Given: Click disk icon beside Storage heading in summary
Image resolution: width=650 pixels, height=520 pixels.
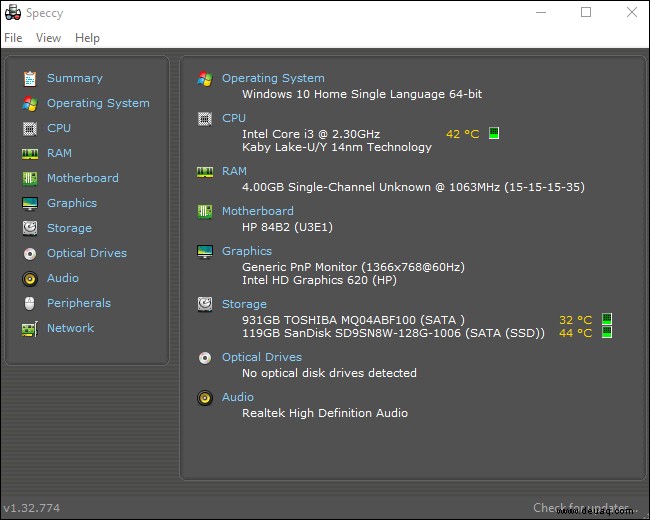Looking at the screenshot, I should 205,304.
